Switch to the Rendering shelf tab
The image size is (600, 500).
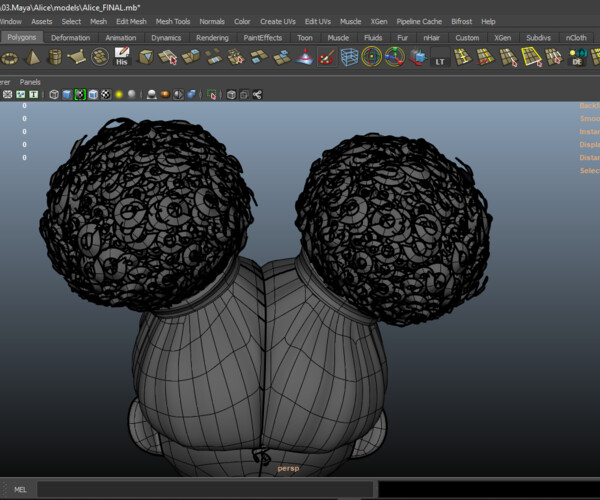[x=212, y=38]
